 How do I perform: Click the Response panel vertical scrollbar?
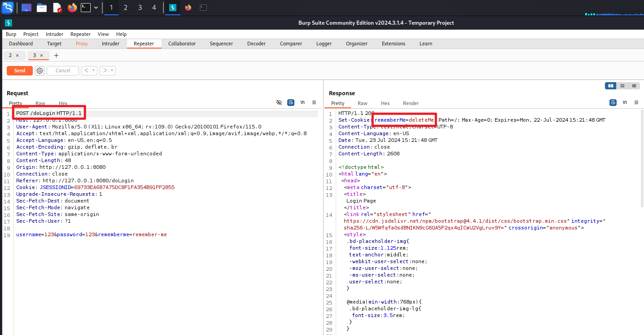point(642,159)
